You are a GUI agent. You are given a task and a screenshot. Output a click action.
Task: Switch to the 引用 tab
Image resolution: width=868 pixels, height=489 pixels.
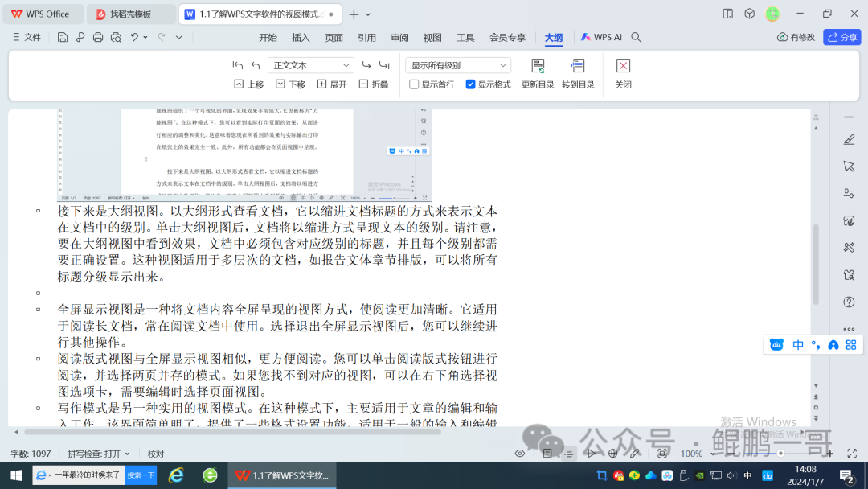(x=366, y=37)
